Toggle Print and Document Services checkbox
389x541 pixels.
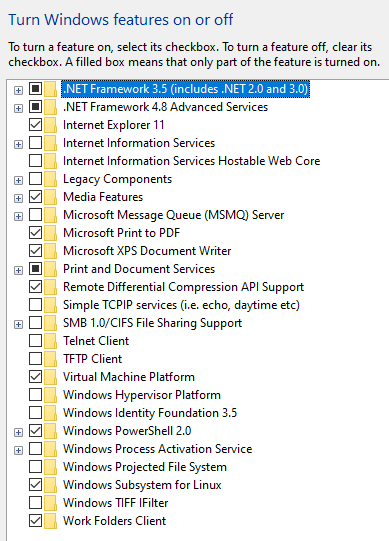click(x=35, y=268)
